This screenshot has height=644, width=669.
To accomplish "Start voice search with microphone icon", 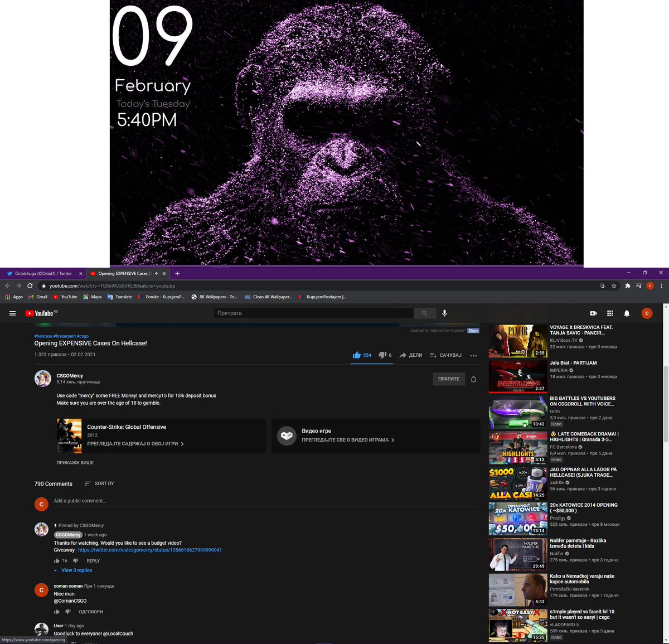I will pyautogui.click(x=444, y=313).
